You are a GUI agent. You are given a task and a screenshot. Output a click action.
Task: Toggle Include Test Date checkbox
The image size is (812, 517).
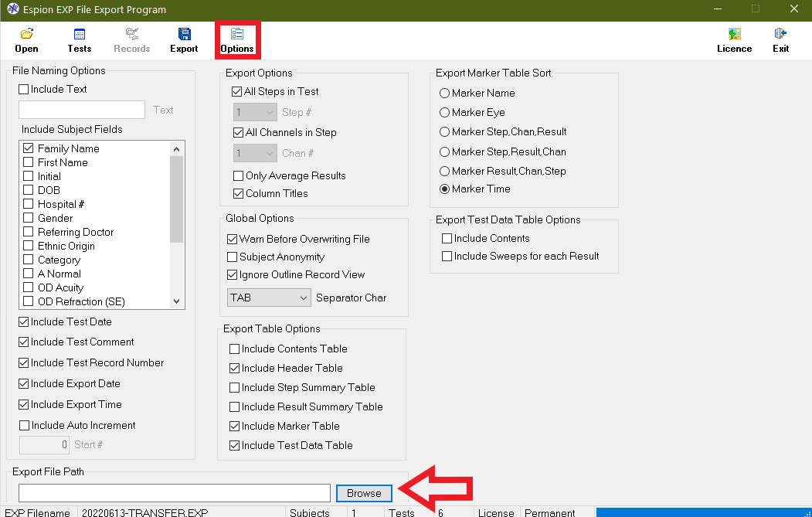tap(24, 321)
